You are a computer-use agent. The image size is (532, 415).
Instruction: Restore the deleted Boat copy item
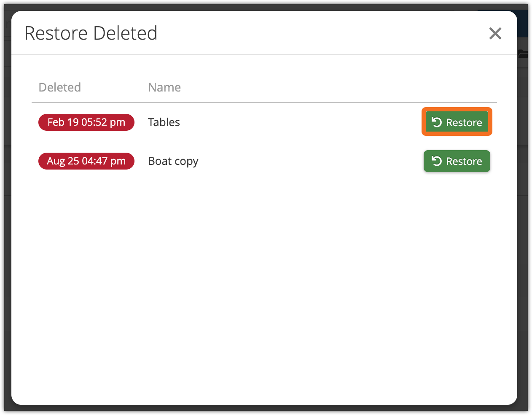(x=457, y=161)
